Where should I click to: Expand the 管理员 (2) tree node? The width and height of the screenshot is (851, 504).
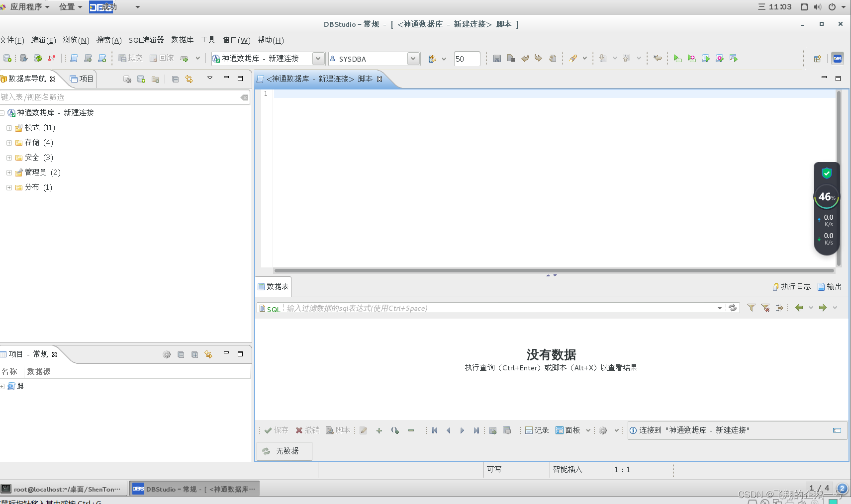click(x=8, y=172)
